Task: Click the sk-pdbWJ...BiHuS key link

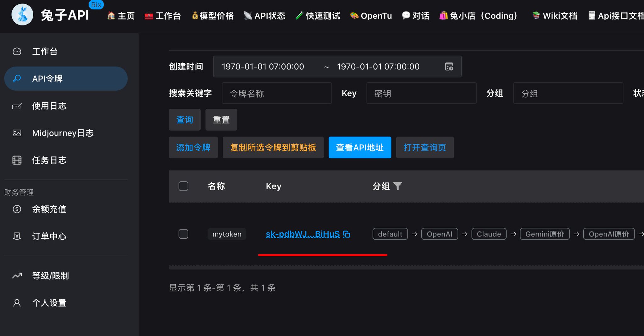Action: click(303, 234)
